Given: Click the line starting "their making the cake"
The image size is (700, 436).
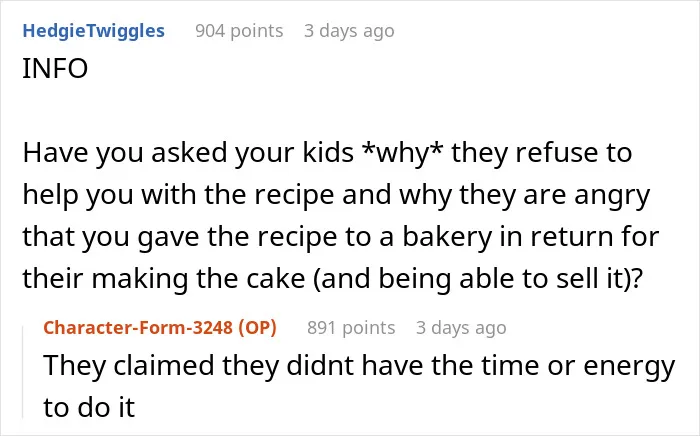Looking at the screenshot, I should point(333,279).
